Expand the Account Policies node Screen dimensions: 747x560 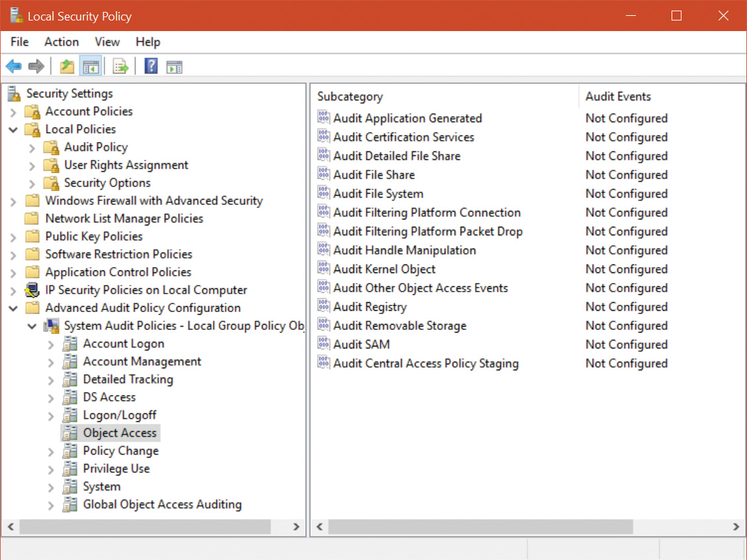[x=13, y=112]
